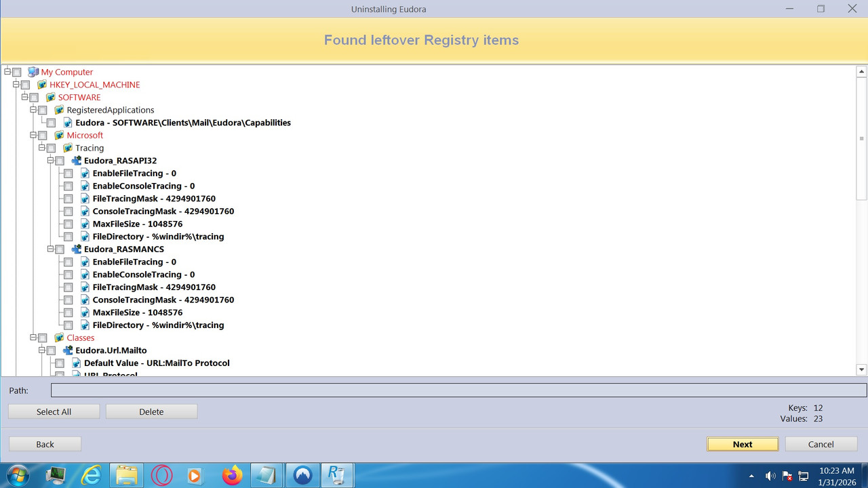
Task: Click value icon for Default Value URL:MailTo Protocol
Action: click(x=77, y=363)
